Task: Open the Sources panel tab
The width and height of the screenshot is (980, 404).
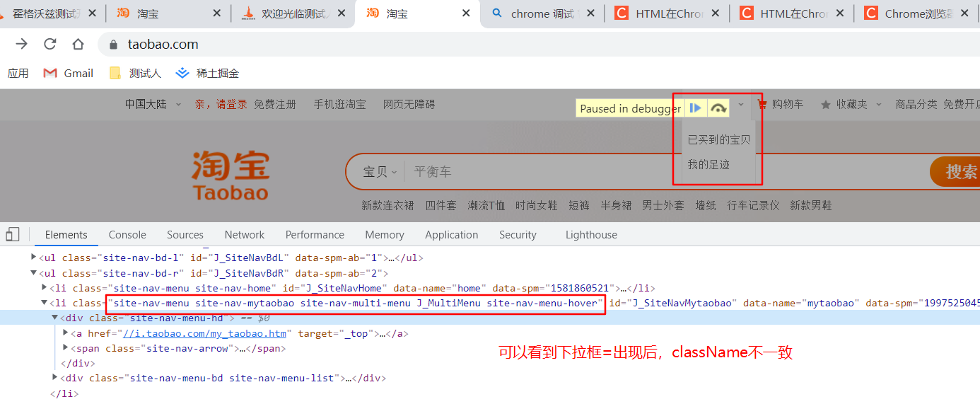Action: (185, 235)
